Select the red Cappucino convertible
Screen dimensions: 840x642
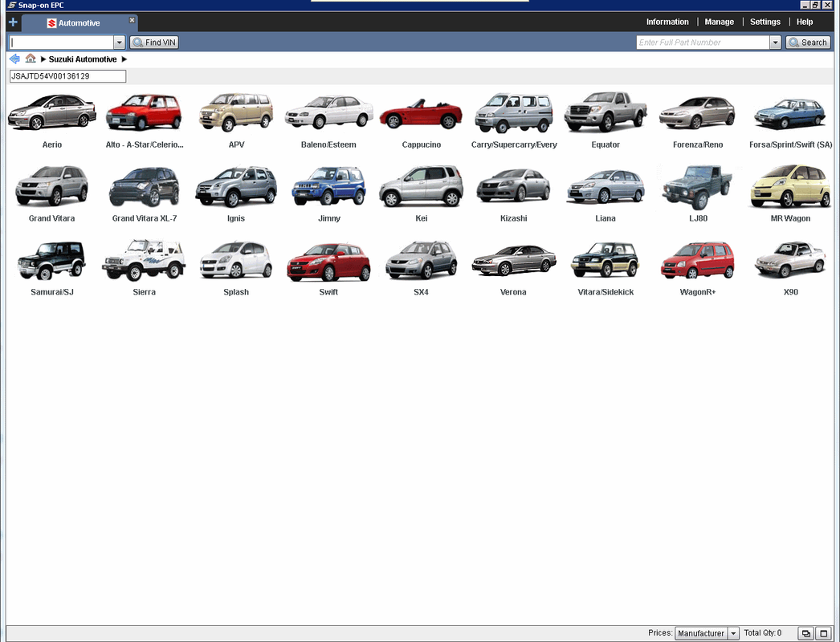pos(421,113)
